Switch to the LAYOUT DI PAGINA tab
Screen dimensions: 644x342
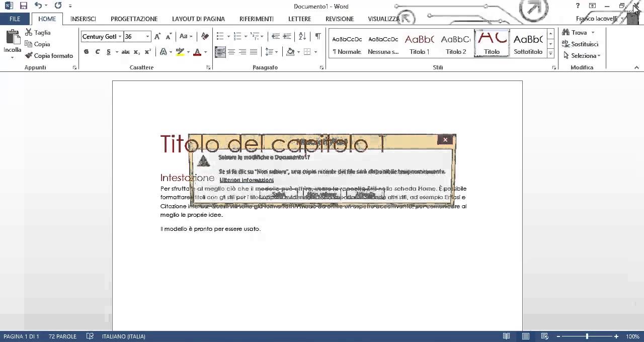click(198, 19)
